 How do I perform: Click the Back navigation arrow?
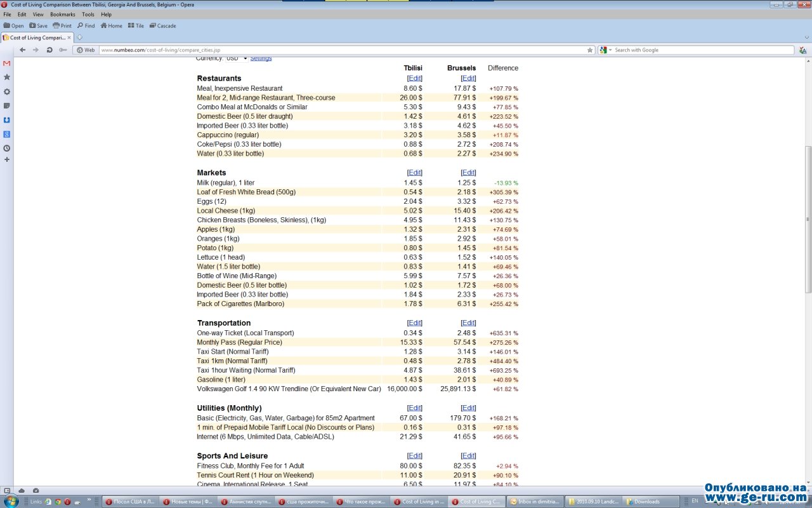click(x=23, y=50)
